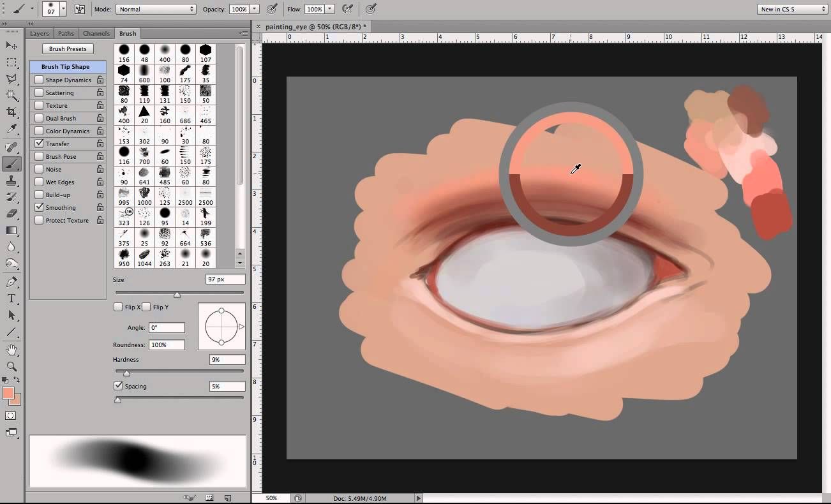Viewport: 831px width, 504px height.
Task: Click the foreground color swatch
Action: point(8,393)
